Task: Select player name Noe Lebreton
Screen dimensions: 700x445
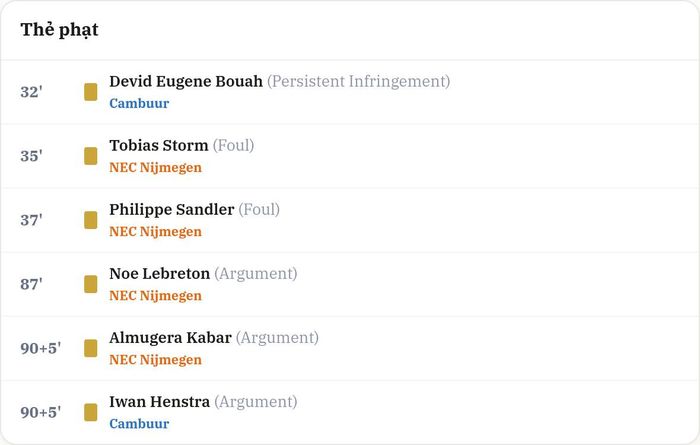Action: coord(159,274)
